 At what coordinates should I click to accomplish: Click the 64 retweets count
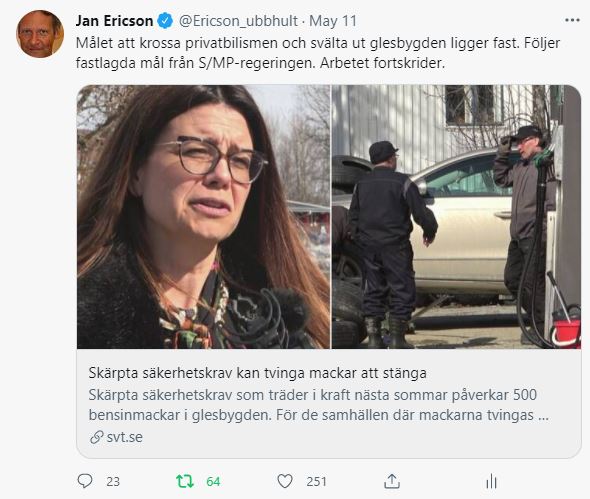pyautogui.click(x=213, y=481)
